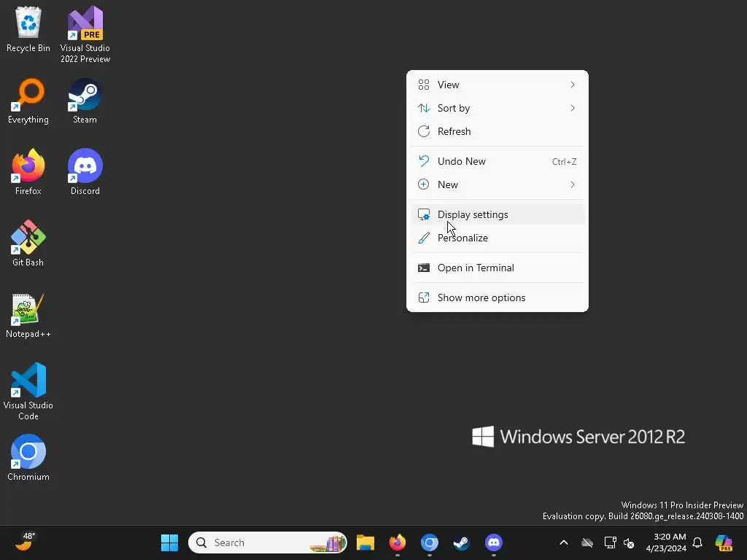Open Copilot preview taskbar icon
This screenshot has width=747, height=560.
[724, 542]
